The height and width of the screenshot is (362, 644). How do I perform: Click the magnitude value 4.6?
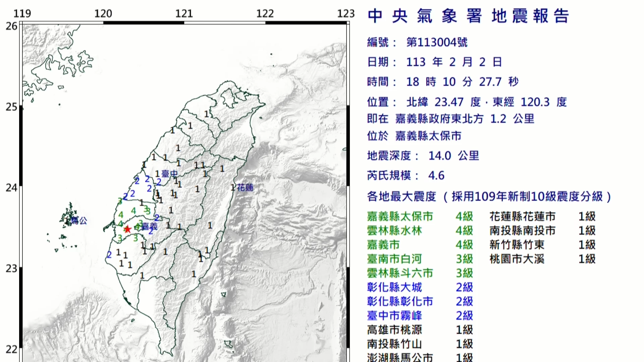click(436, 176)
